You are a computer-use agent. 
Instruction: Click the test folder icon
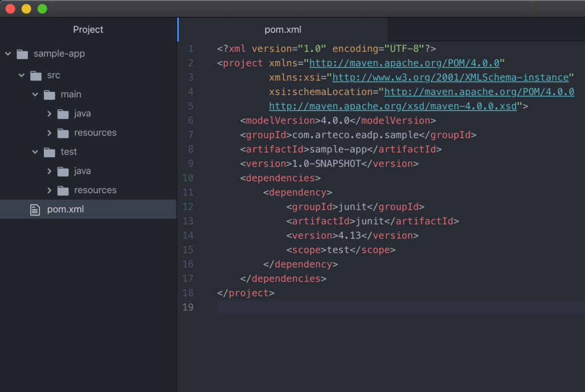(x=50, y=152)
